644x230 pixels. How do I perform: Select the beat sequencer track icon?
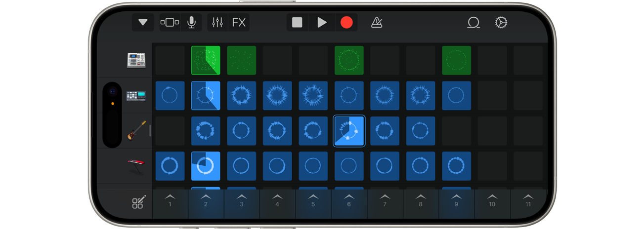point(135,96)
